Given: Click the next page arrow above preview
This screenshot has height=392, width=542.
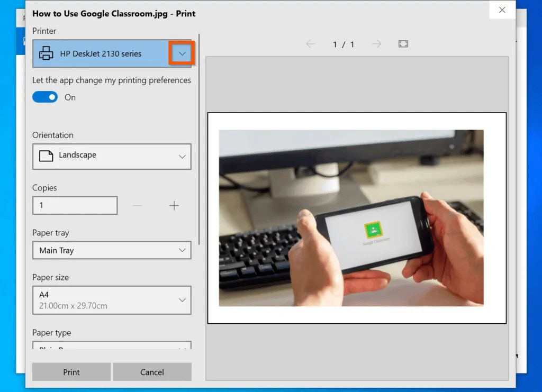Looking at the screenshot, I should tap(376, 44).
